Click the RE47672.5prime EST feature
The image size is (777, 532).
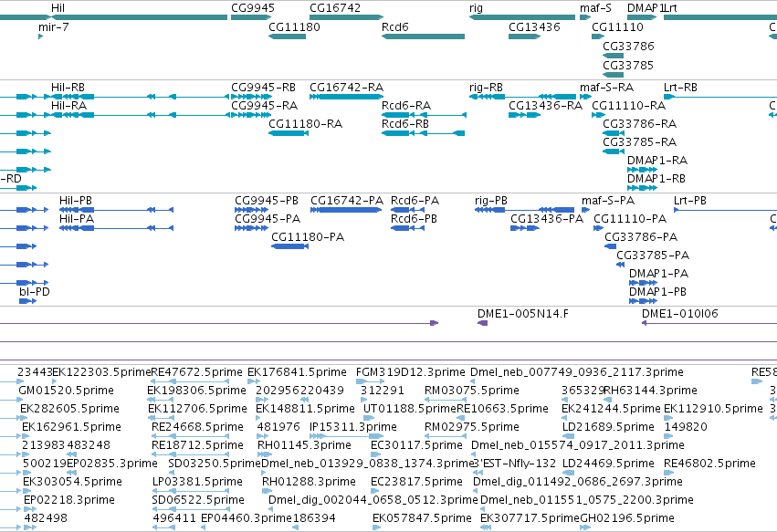(x=190, y=381)
